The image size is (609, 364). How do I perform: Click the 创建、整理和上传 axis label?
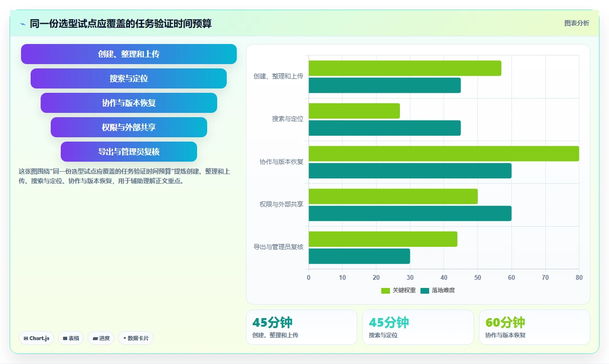(x=278, y=76)
